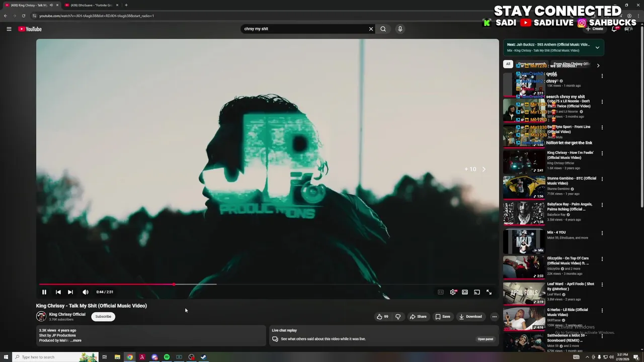Screen dimensions: 644x362
Task: Mute the video volume speaker icon
Action: click(86, 292)
